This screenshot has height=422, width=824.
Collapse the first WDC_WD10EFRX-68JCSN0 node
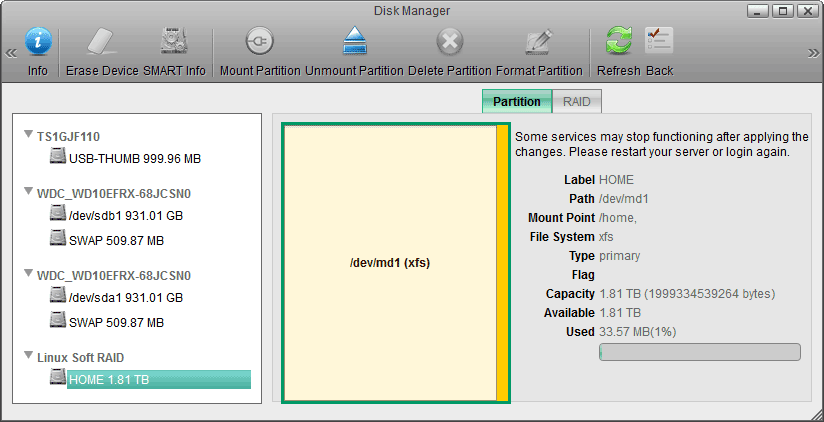(28, 193)
